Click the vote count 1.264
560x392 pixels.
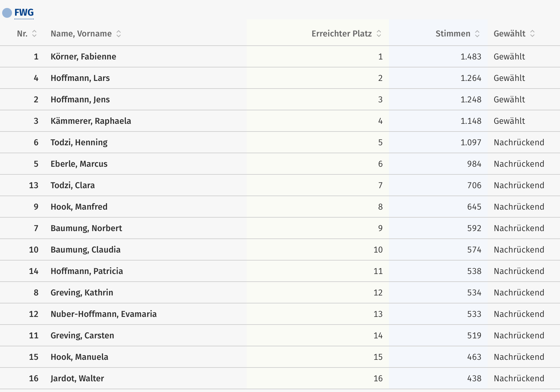click(x=471, y=78)
